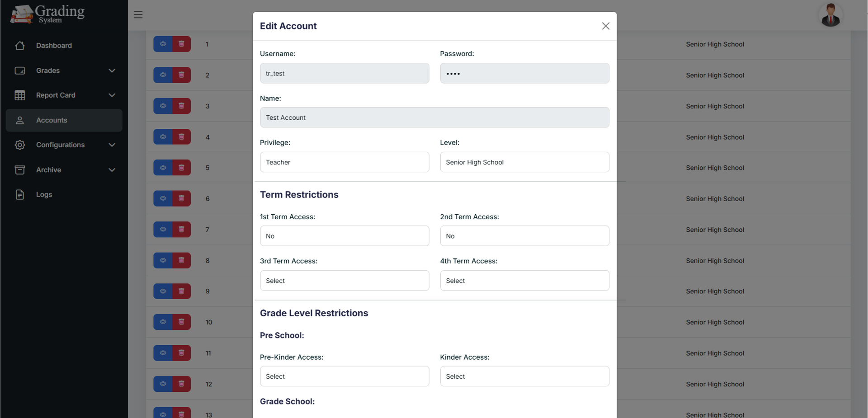Open the Level dropdown

(524, 162)
